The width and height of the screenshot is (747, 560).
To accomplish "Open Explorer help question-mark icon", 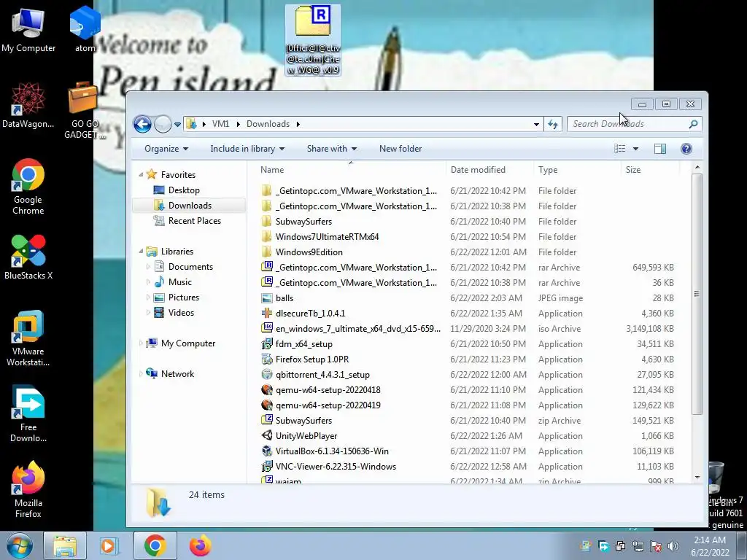I will [686, 149].
